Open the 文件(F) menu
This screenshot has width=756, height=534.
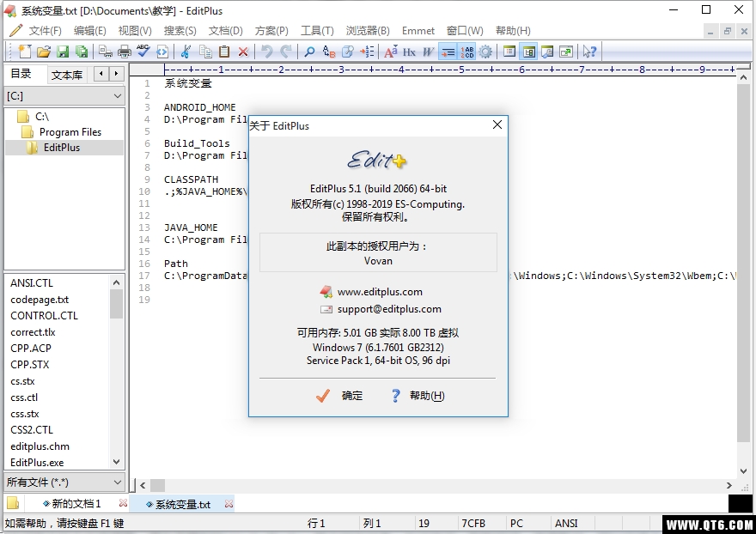coord(45,31)
